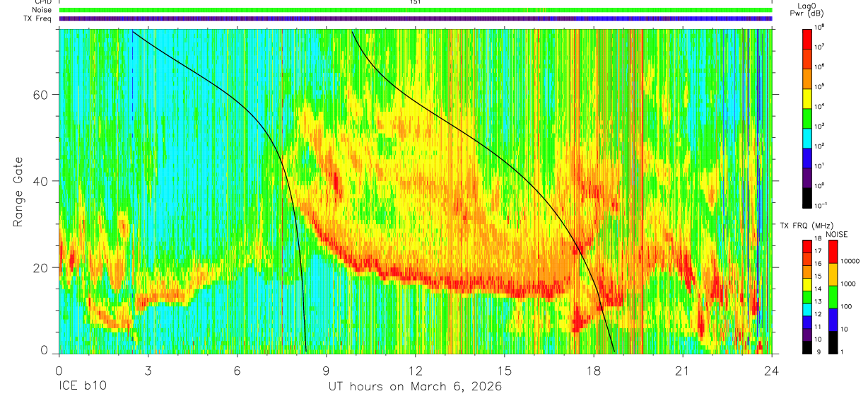
Task: Click x-axis tick label '24'
Action: [770, 371]
